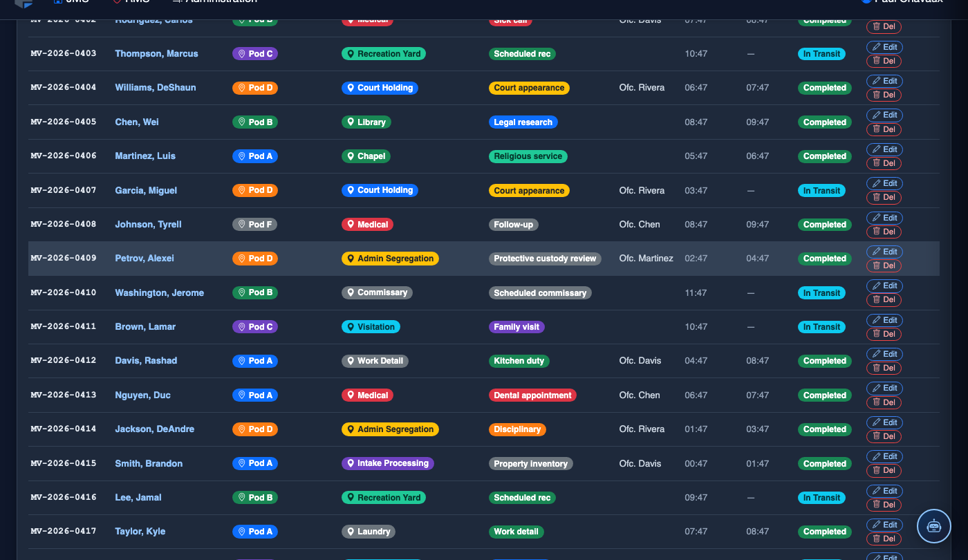The image size is (968, 560).
Task: Edit Jackson, DeAndre's disciplinary movement
Action: [x=884, y=422]
